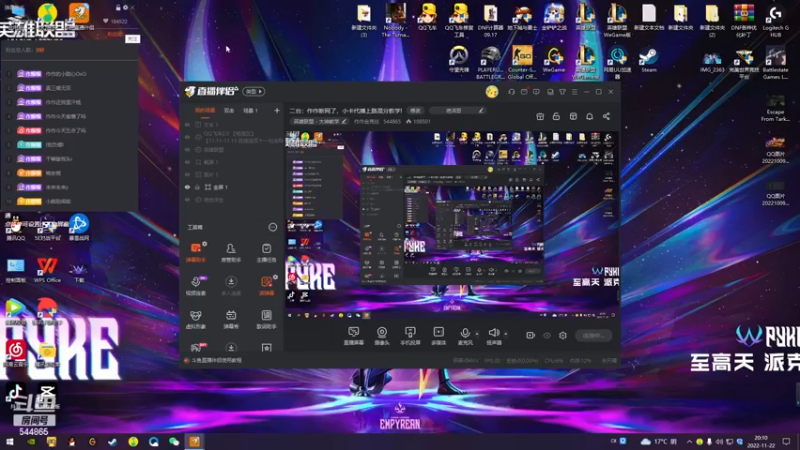Open the 多人连麦 tool

[231, 286]
